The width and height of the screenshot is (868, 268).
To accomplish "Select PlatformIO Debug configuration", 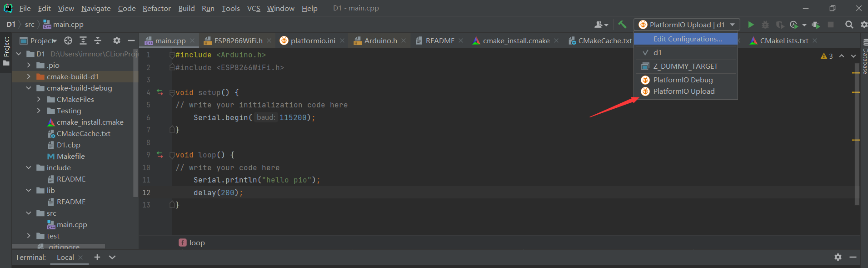I will coord(686,80).
